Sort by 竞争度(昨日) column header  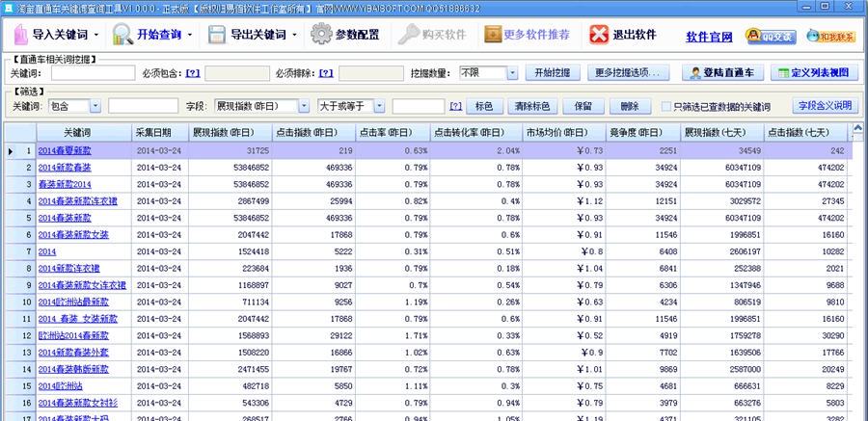pyautogui.click(x=643, y=133)
